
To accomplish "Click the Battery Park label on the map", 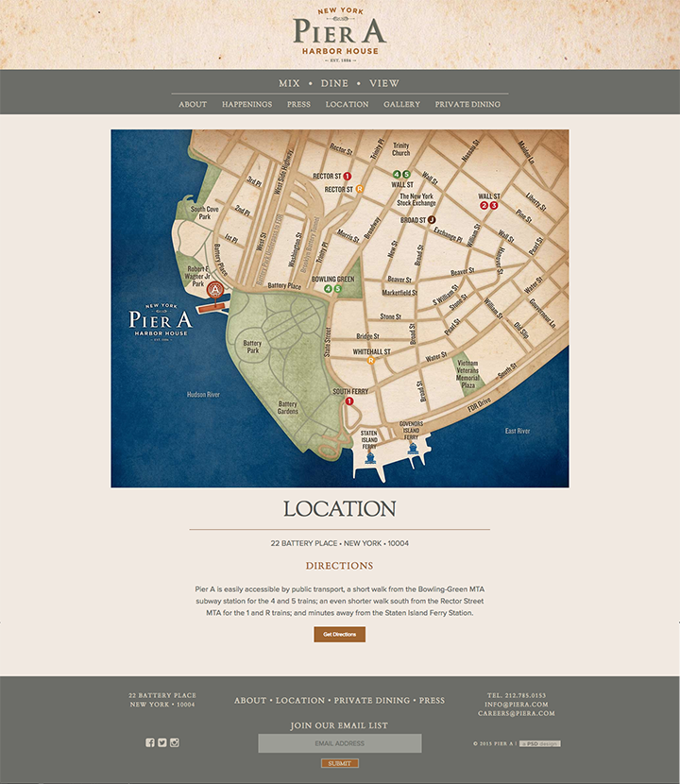I will point(252,347).
